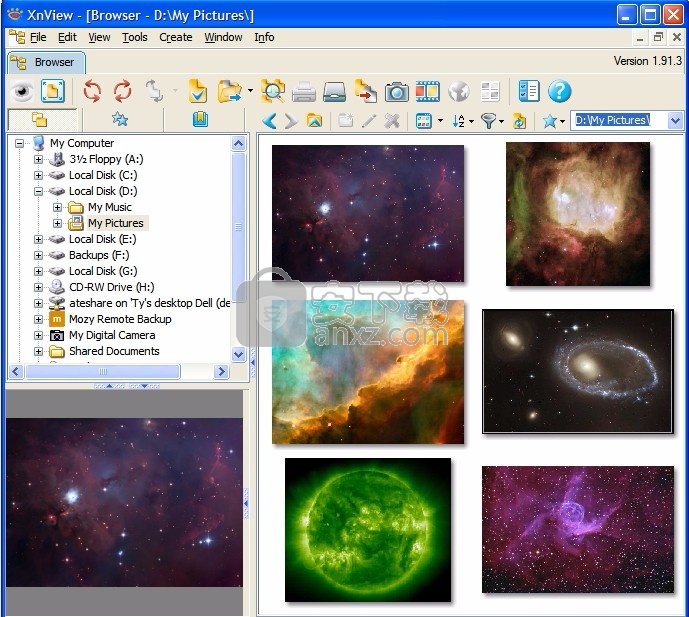Toggle the fullscreen mode toolbar icon
The width and height of the screenshot is (689, 617).
53,91
